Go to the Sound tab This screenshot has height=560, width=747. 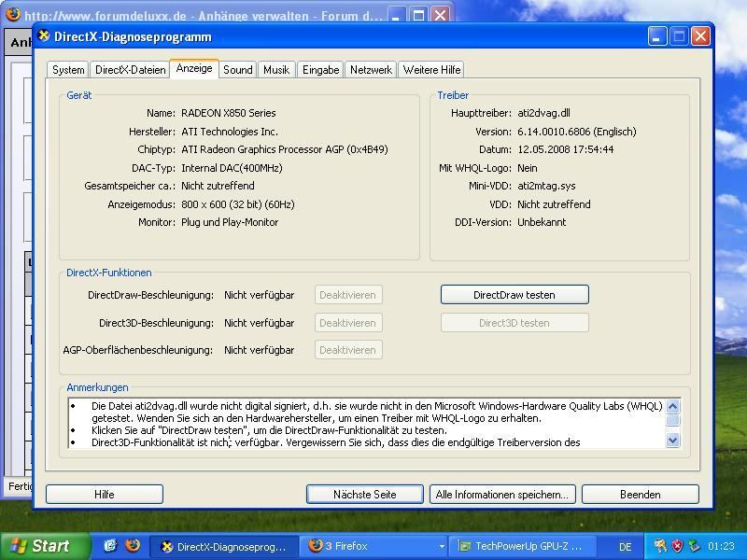tap(238, 70)
